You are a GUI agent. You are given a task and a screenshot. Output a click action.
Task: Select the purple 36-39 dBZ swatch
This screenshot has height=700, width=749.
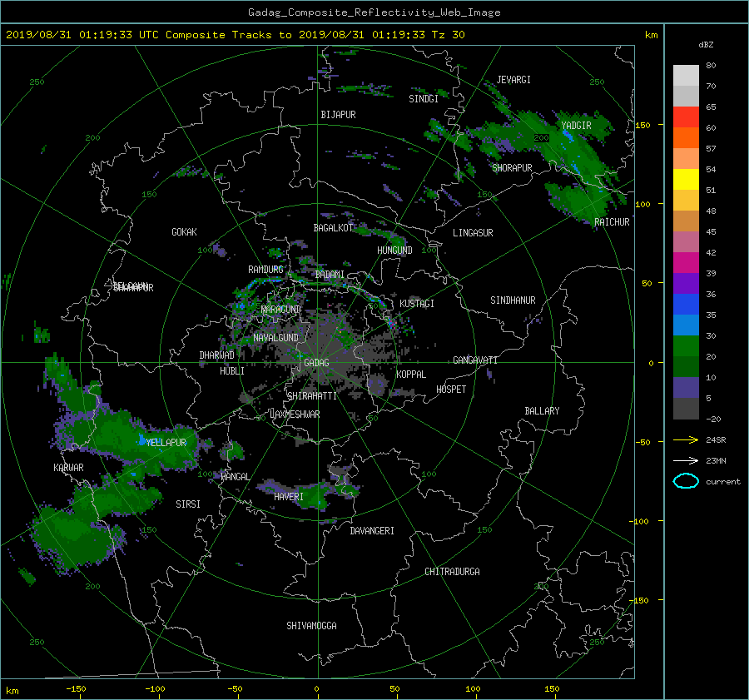[686, 283]
